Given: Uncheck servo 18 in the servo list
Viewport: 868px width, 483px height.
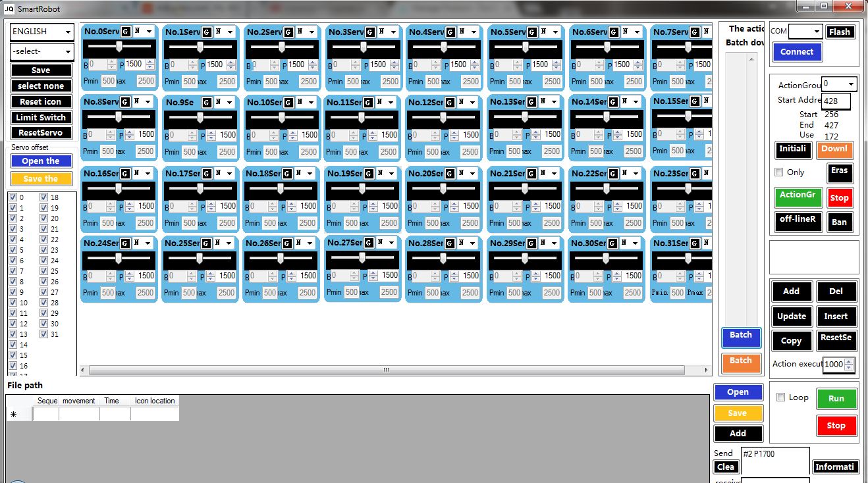Looking at the screenshot, I should (43, 197).
